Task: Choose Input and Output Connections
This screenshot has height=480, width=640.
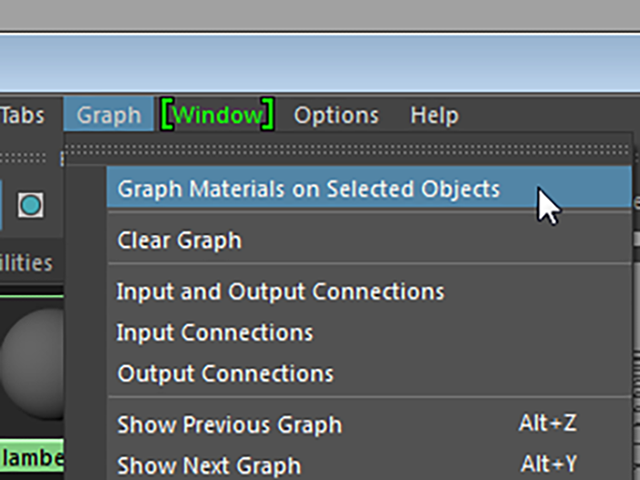Action: tap(369, 291)
